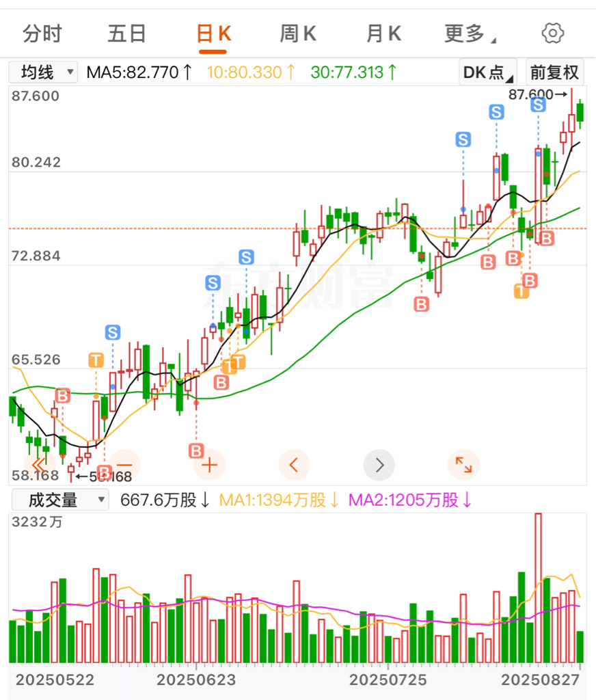Click the 58.168 low price marker

(104, 476)
